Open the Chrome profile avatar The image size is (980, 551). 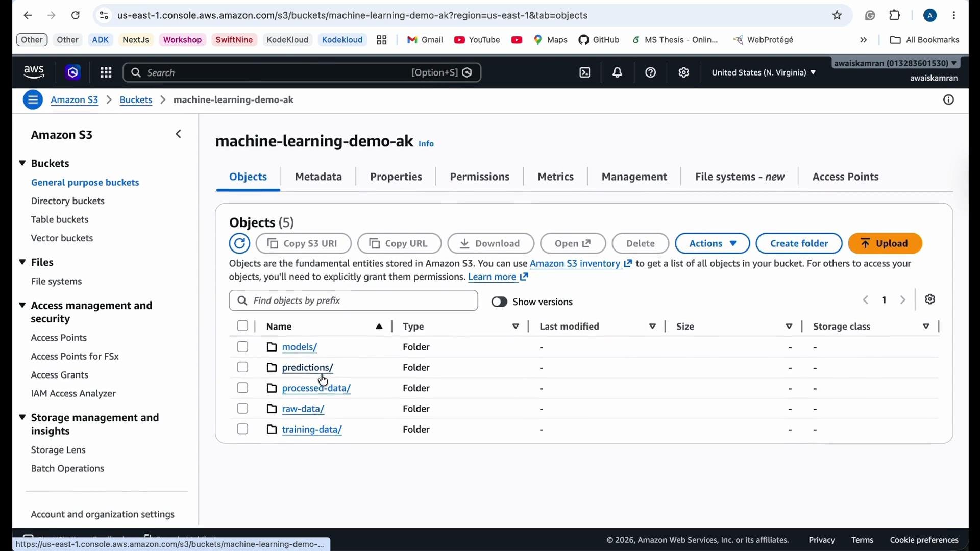tap(930, 16)
